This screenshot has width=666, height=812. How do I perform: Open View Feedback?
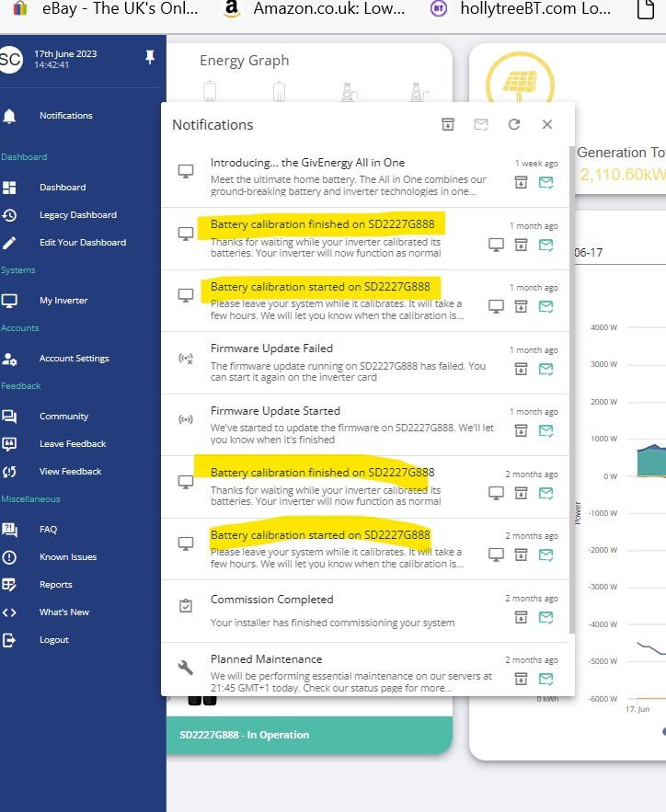coord(70,471)
